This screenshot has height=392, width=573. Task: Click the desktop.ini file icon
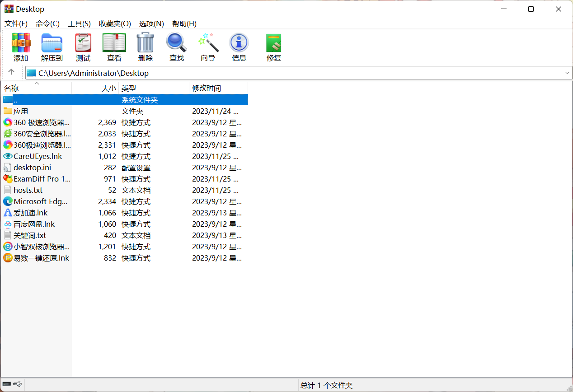point(8,168)
